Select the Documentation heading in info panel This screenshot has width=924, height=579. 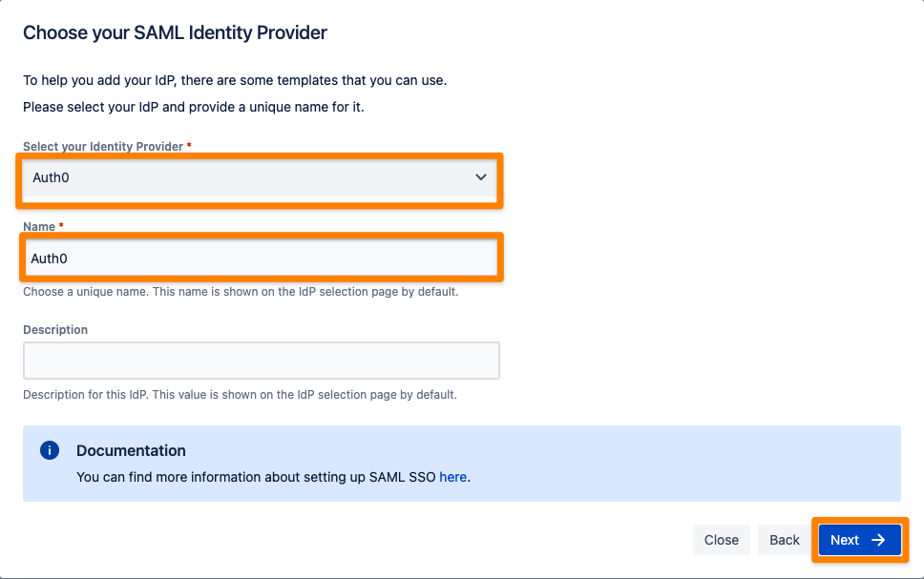131,450
